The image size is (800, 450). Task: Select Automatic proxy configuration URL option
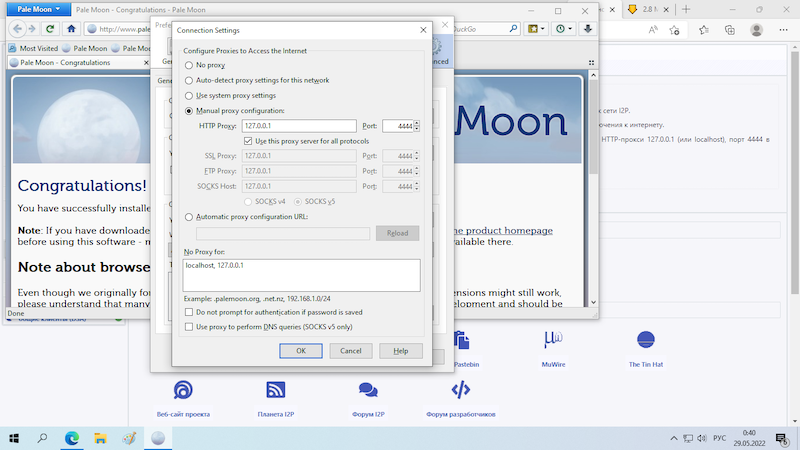click(189, 216)
